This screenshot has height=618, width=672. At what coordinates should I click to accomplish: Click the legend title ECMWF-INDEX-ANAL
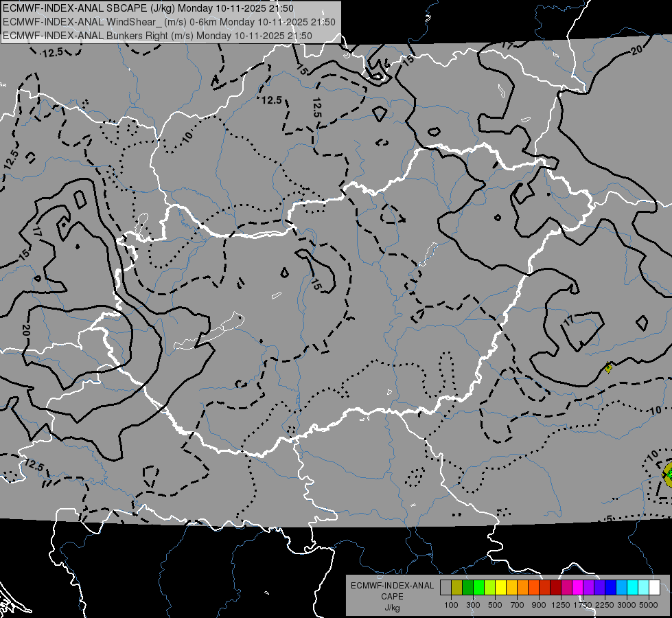[392, 586]
